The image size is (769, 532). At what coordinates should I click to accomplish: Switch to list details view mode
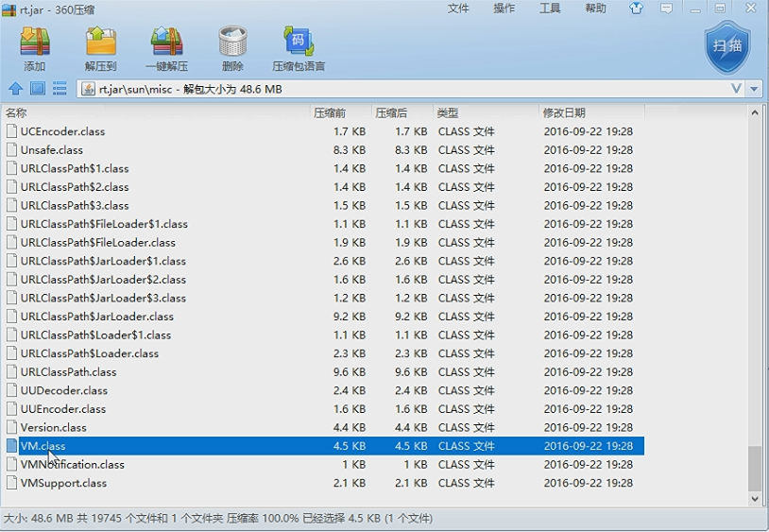click(60, 89)
